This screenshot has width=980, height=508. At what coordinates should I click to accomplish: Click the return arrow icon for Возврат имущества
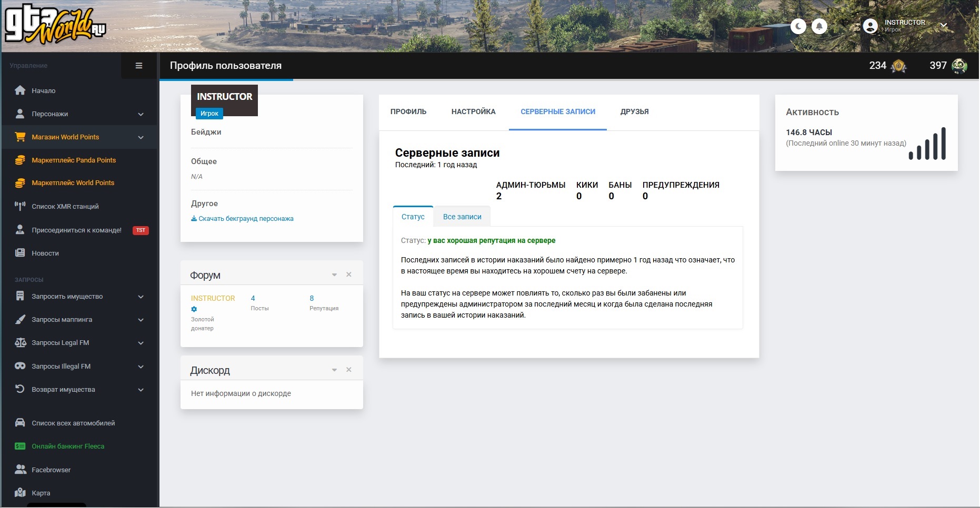20,389
